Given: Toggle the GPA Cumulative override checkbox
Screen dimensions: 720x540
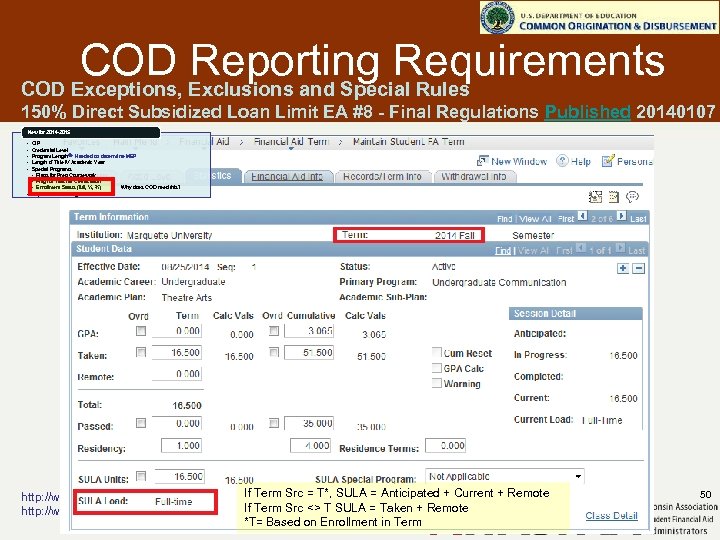Looking at the screenshot, I should 274,331.
